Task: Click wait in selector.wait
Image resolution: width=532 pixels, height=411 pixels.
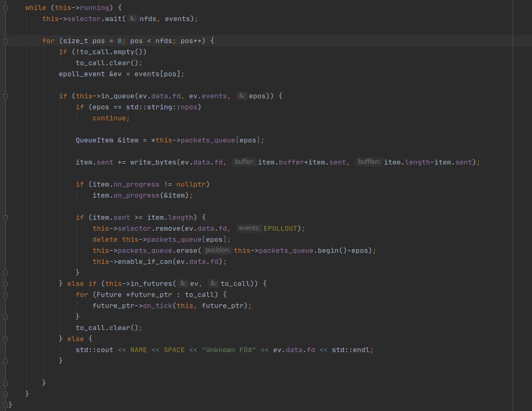Action: pyautogui.click(x=113, y=19)
